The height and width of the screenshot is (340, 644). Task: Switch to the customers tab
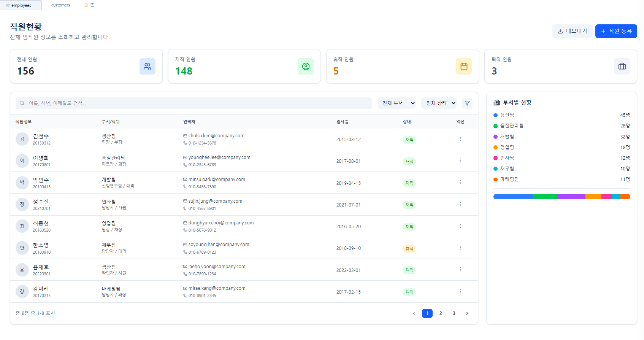(60, 5)
